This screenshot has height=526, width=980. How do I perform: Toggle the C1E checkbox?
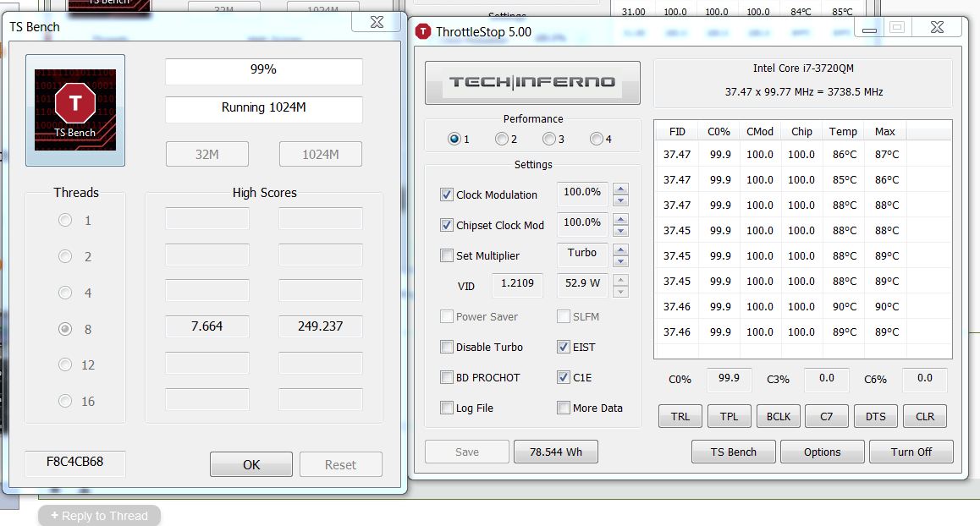pos(563,377)
